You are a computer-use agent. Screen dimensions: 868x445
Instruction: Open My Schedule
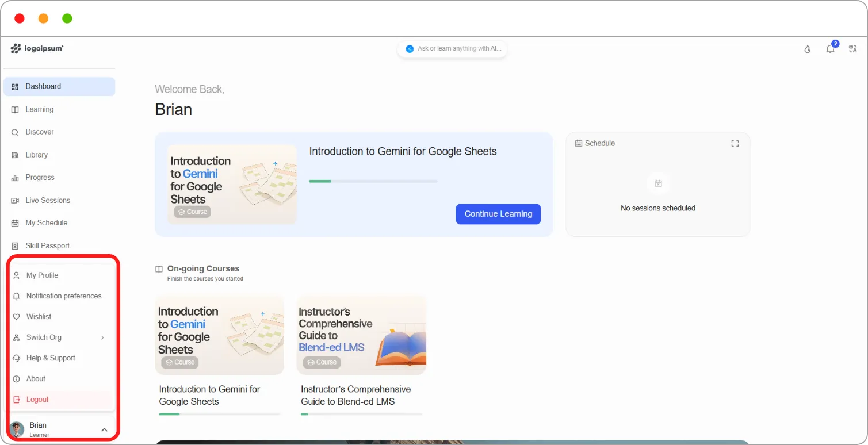coord(59,223)
